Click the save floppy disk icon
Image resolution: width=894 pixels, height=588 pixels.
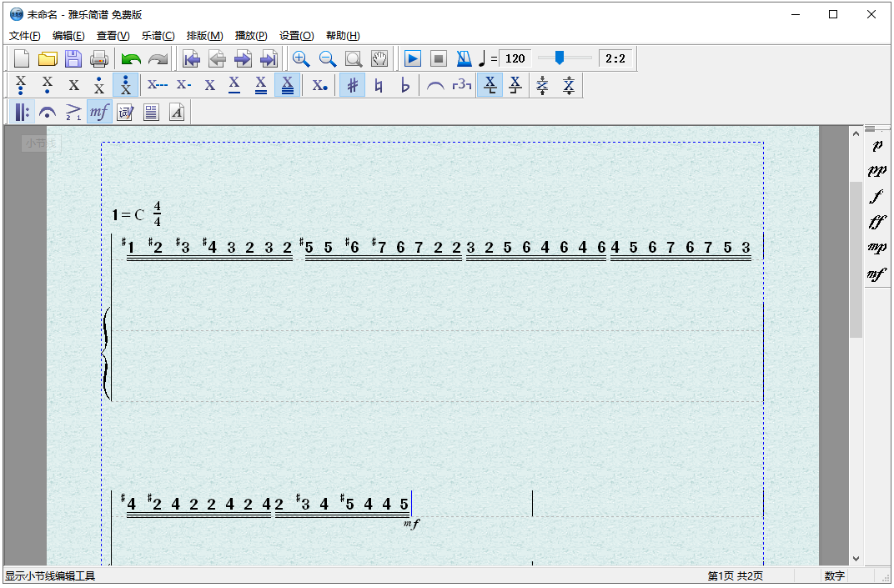73,58
